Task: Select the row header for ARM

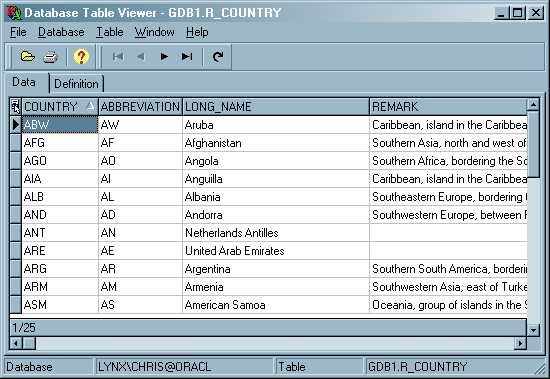Action: click(15, 287)
